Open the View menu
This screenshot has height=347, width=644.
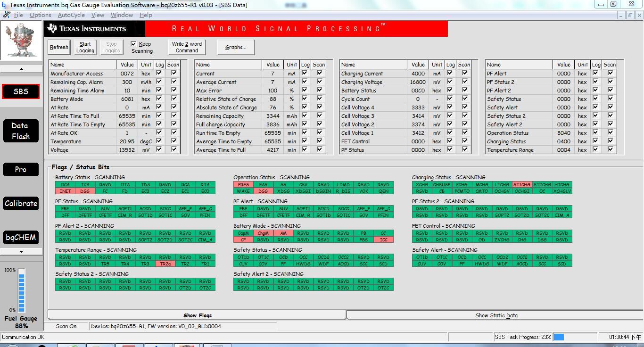98,15
